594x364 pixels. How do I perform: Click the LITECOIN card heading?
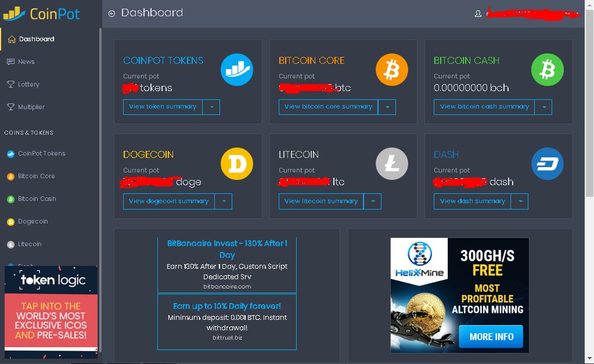pos(298,154)
